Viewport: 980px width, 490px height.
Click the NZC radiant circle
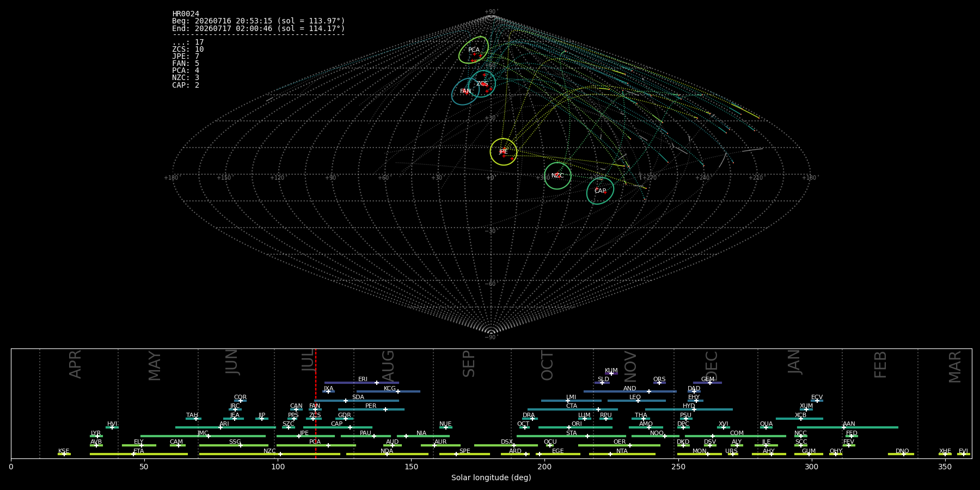[x=558, y=176]
